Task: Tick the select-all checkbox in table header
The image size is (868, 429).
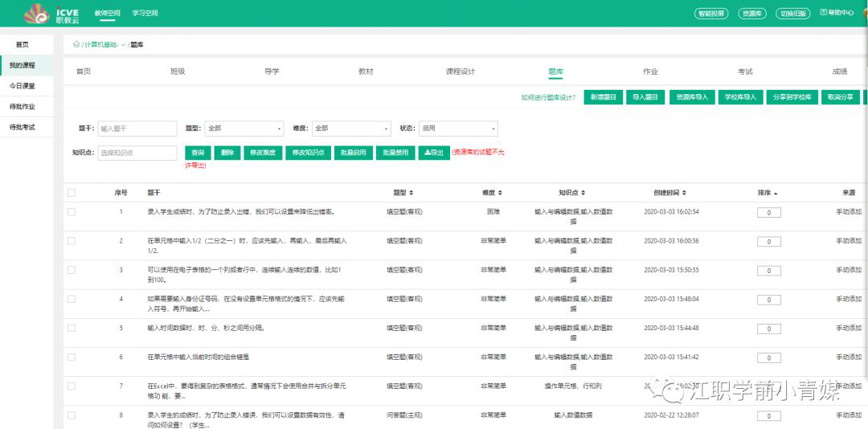Action: 72,193
